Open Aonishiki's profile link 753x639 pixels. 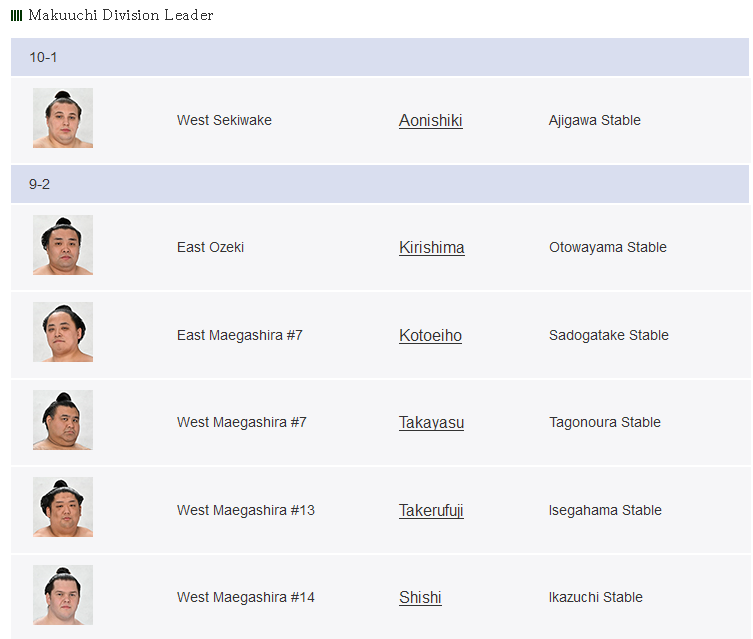430,120
